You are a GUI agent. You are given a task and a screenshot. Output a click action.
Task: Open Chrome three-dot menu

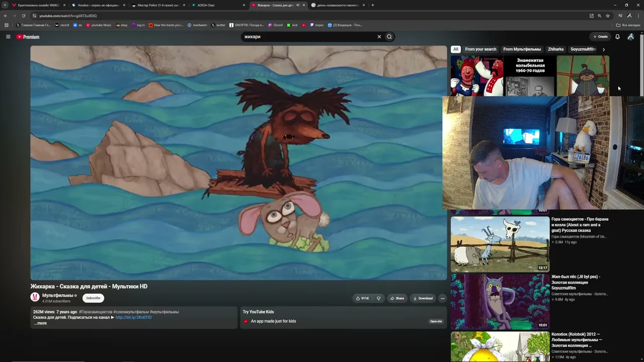tap(638, 16)
